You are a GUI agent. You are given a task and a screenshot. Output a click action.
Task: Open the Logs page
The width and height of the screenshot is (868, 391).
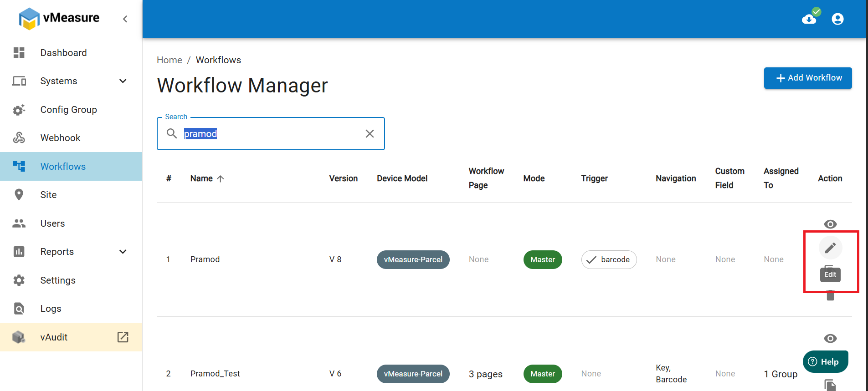tap(71, 309)
